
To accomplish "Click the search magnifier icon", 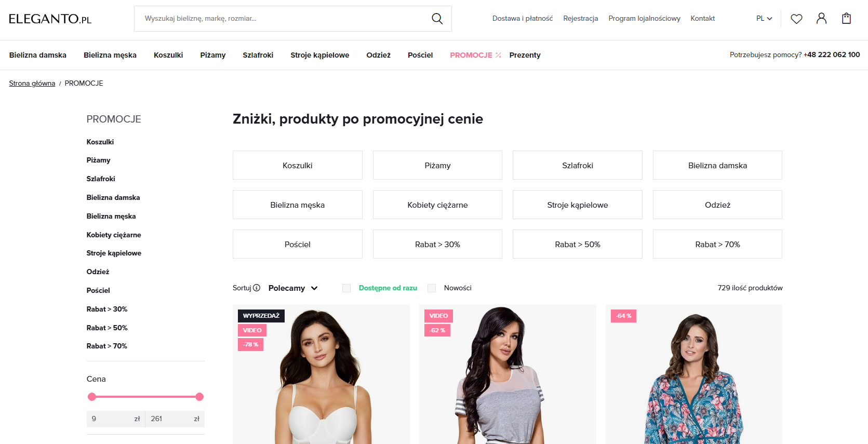I will pos(437,19).
